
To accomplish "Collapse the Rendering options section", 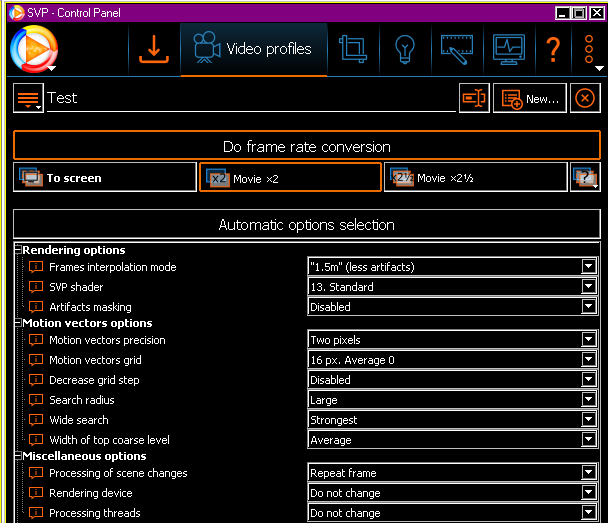I will [x=18, y=250].
